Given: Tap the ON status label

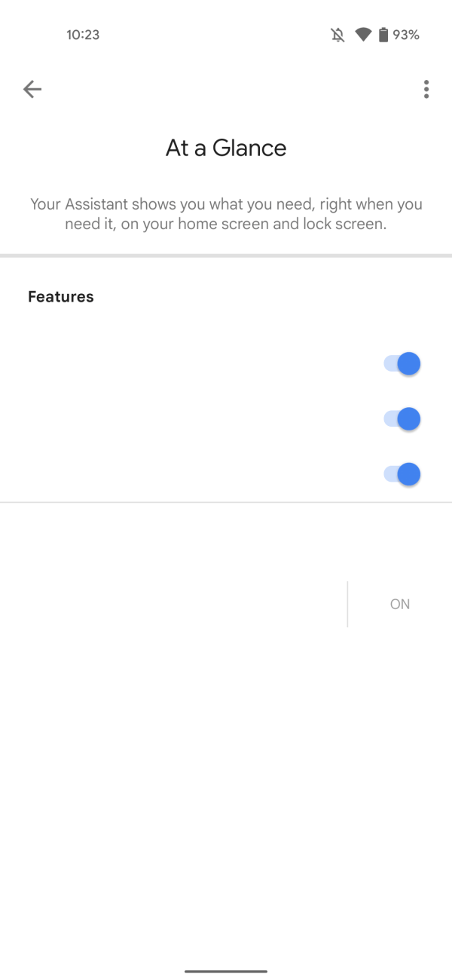Looking at the screenshot, I should tap(400, 604).
